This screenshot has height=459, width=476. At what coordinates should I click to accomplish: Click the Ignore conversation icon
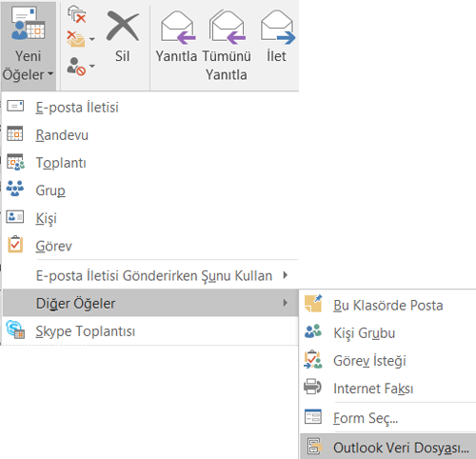coord(76,14)
